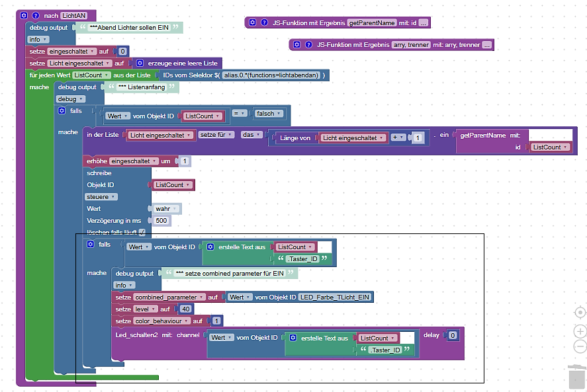Select the 'in der Liste' block label
The image size is (587, 392).
click(103, 135)
